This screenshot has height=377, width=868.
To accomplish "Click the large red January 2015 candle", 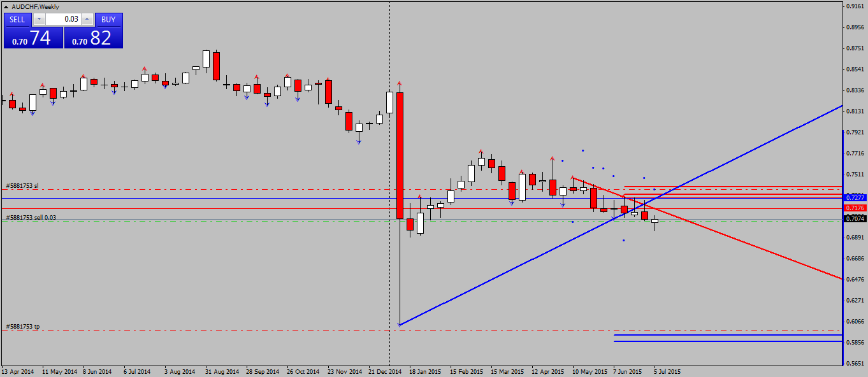I will coord(400,155).
